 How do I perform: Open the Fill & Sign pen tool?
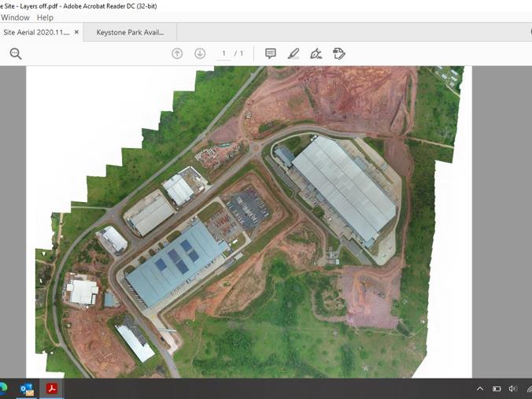point(316,54)
